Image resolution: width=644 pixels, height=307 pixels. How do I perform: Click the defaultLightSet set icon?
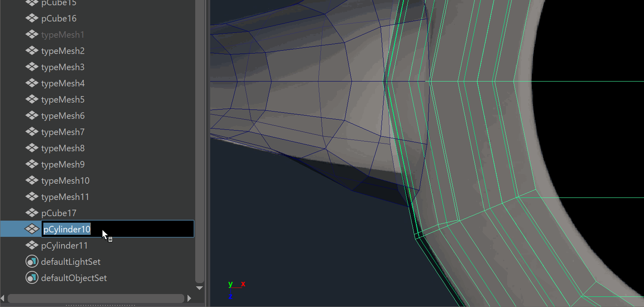pyautogui.click(x=32, y=262)
